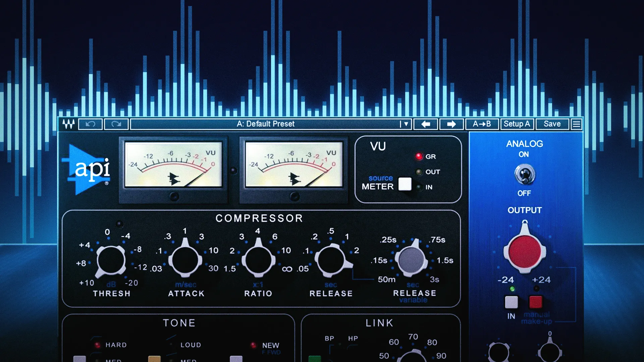Click the Save button
Image resolution: width=644 pixels, height=362 pixels.
(552, 124)
